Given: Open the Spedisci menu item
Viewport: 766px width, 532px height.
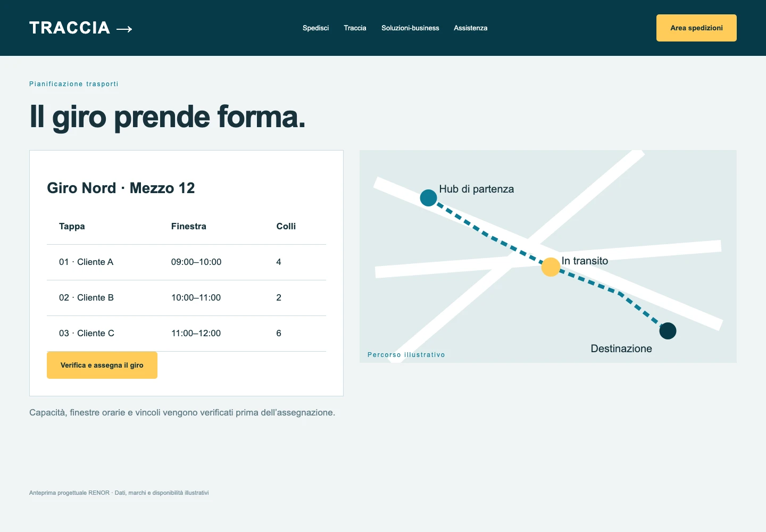Looking at the screenshot, I should click(x=315, y=28).
